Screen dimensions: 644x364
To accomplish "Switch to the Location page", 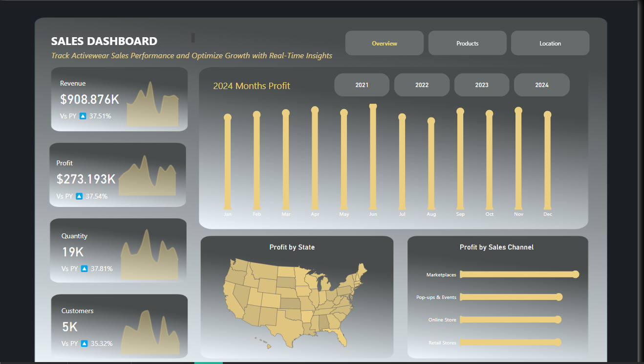I will (550, 43).
